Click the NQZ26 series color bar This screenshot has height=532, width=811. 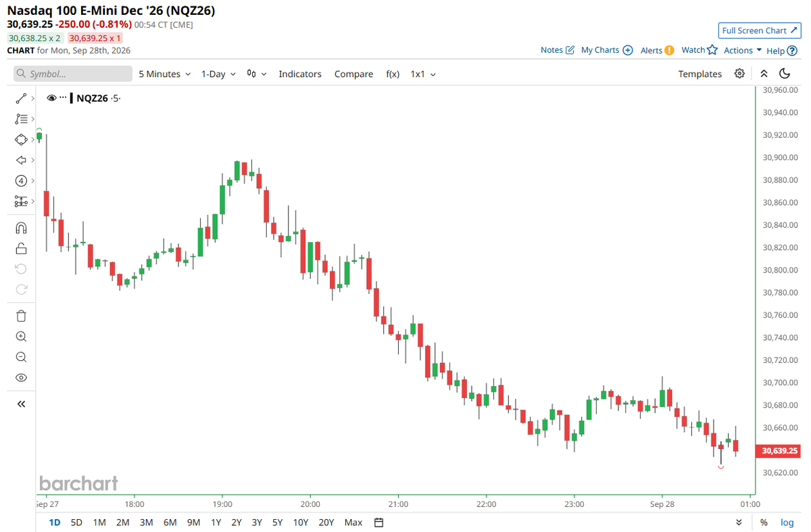pyautogui.click(x=72, y=98)
